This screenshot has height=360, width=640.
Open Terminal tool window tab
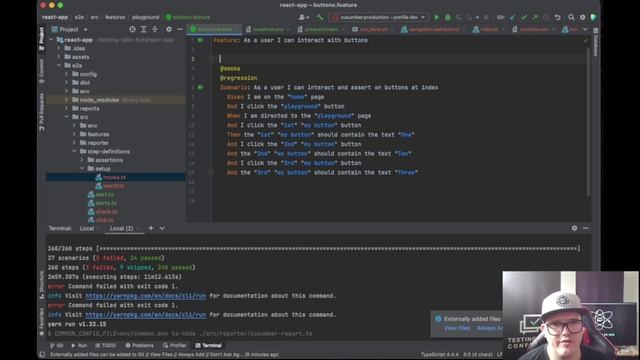tap(209, 345)
